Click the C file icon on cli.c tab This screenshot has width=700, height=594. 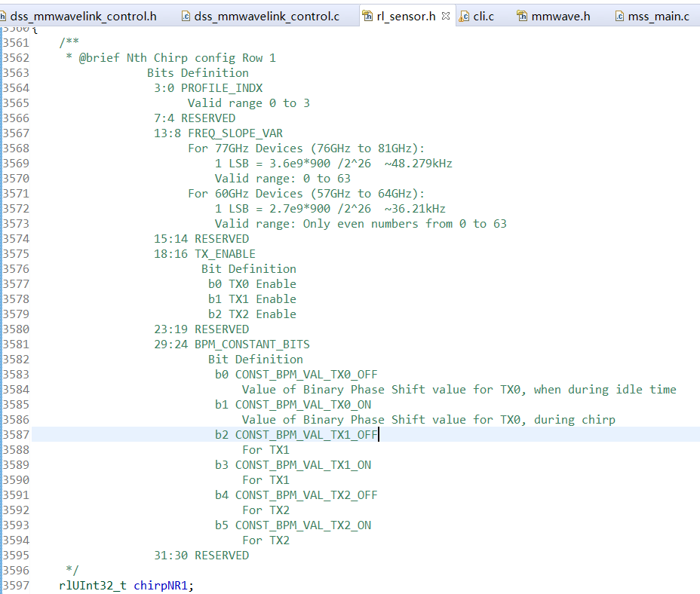coord(465,17)
